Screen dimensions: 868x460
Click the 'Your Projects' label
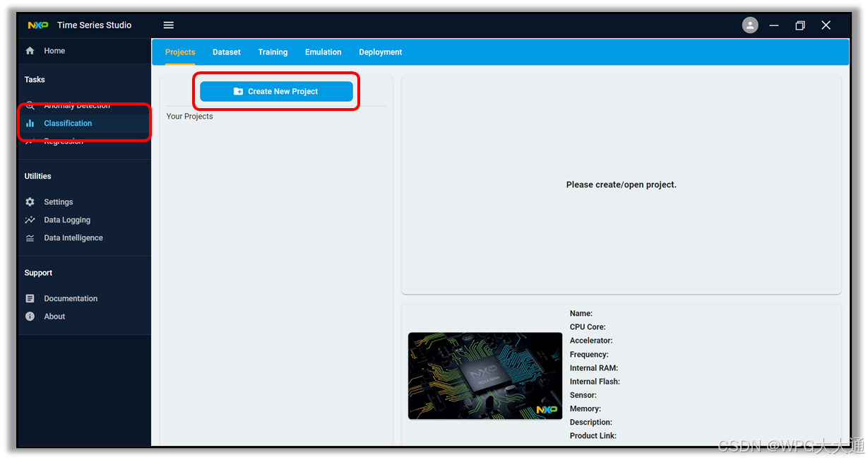pyautogui.click(x=190, y=117)
